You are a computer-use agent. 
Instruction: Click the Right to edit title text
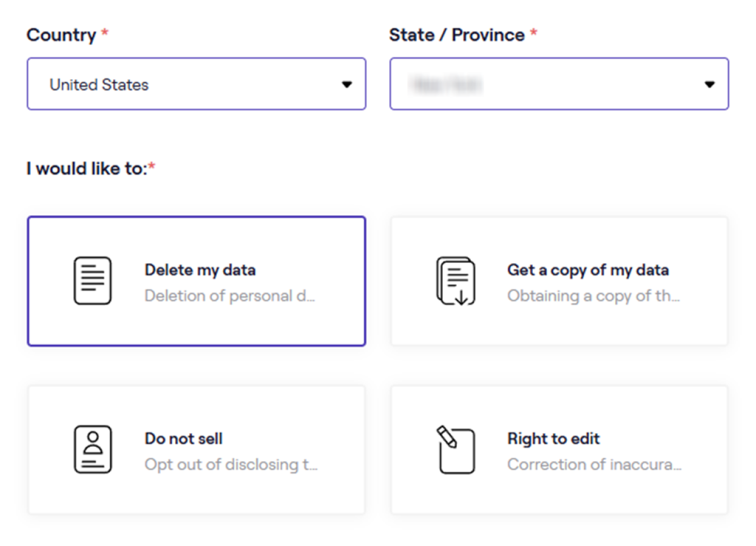(554, 438)
